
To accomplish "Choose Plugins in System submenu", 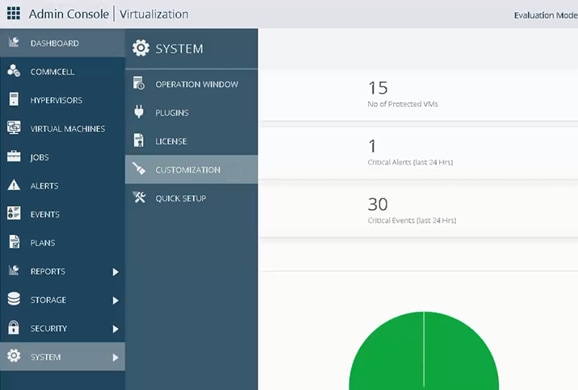I will click(x=192, y=112).
